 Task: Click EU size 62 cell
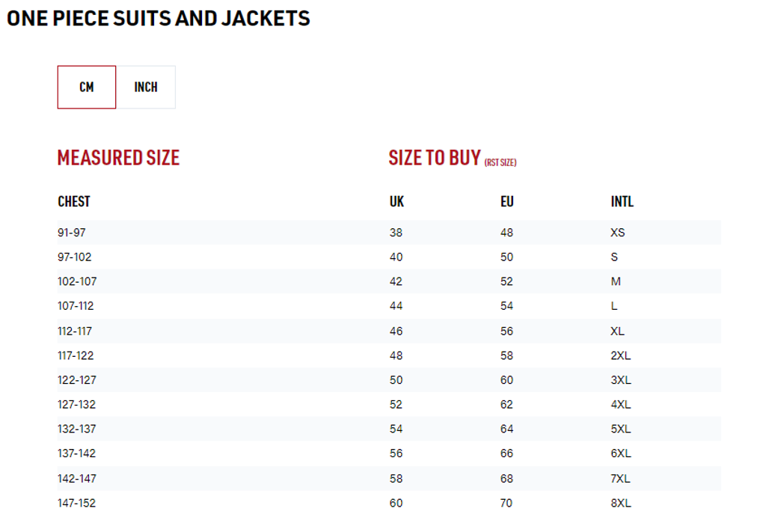[507, 405]
